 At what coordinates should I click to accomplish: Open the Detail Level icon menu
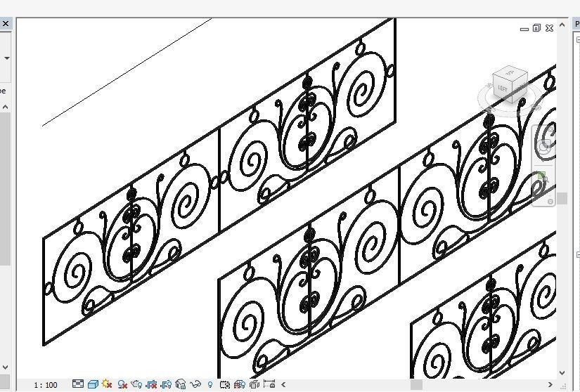(77, 384)
